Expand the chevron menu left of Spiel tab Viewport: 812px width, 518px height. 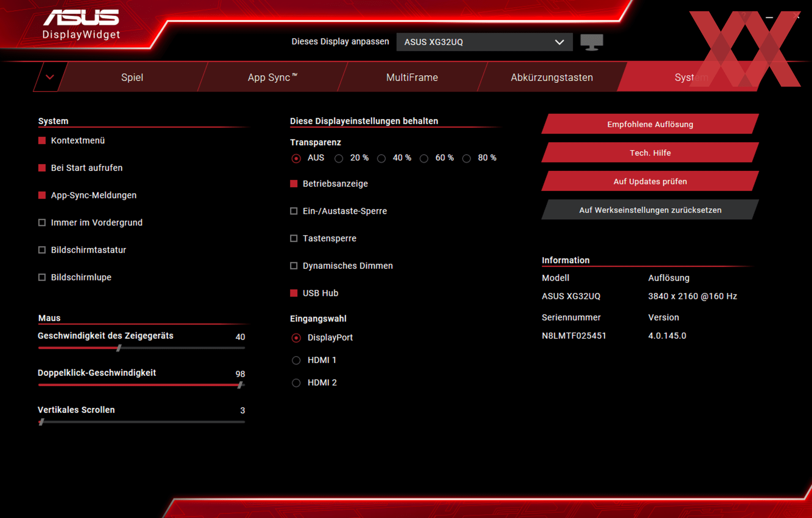(50, 77)
